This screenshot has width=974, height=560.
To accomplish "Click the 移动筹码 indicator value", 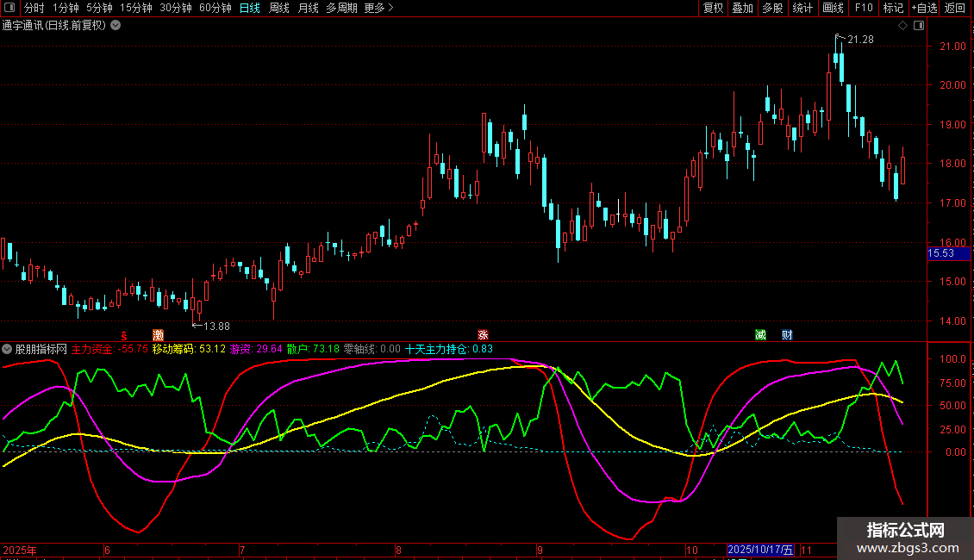I will 189,350.
